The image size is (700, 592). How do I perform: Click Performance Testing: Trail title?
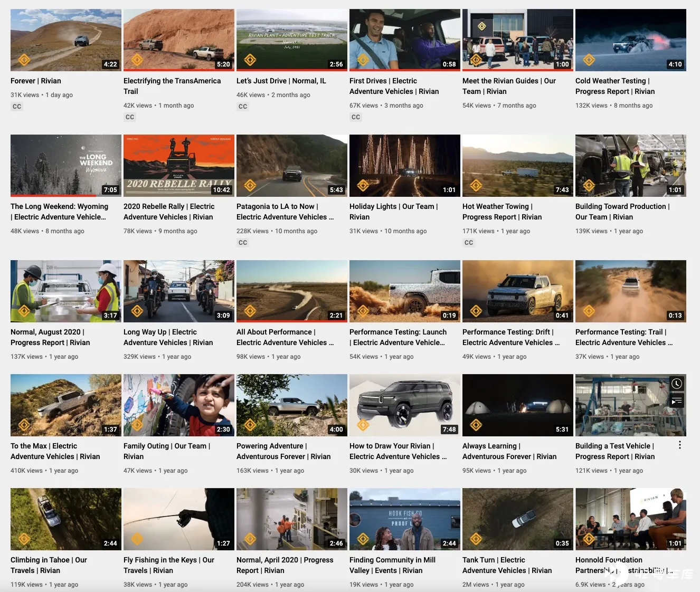(624, 337)
